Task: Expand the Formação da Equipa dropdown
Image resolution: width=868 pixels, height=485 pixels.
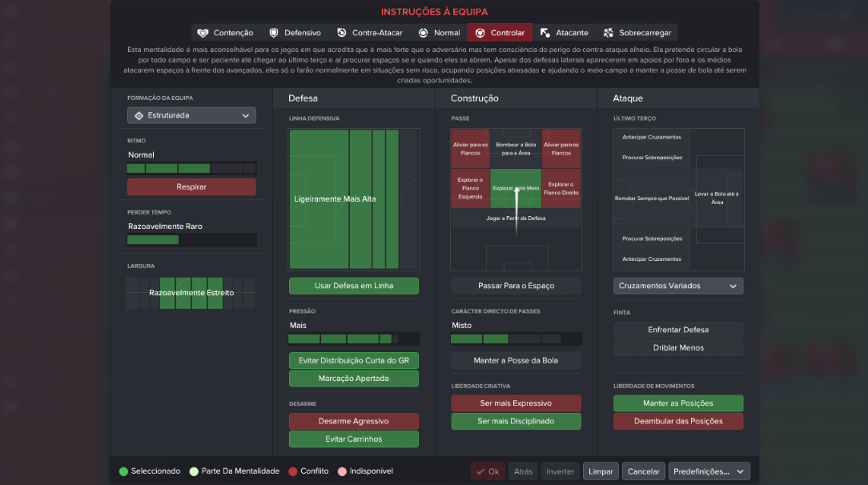Action: (191, 115)
